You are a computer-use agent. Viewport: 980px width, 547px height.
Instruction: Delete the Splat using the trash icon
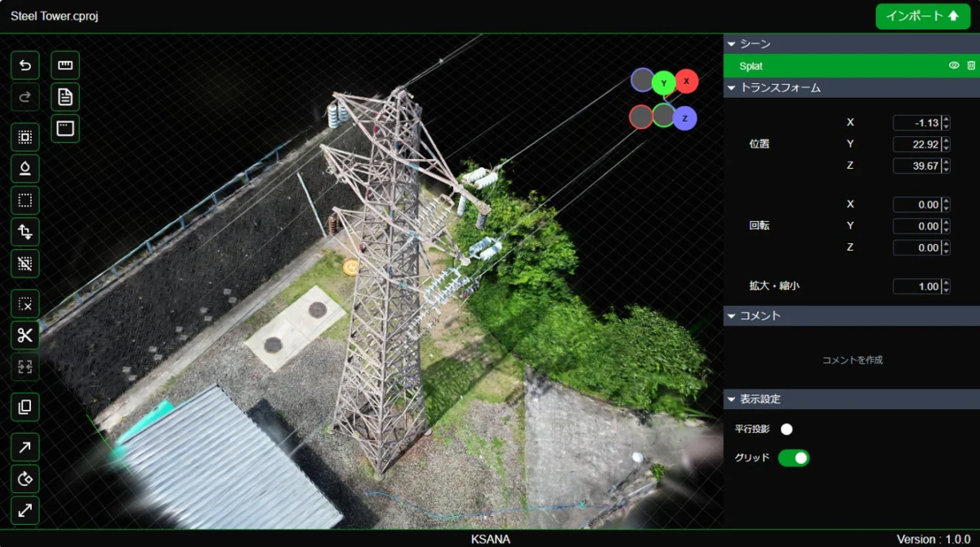(971, 65)
